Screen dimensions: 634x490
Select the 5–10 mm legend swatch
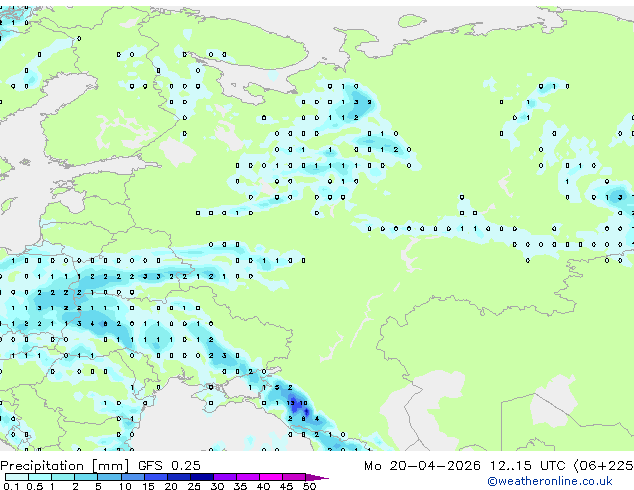pos(109,477)
